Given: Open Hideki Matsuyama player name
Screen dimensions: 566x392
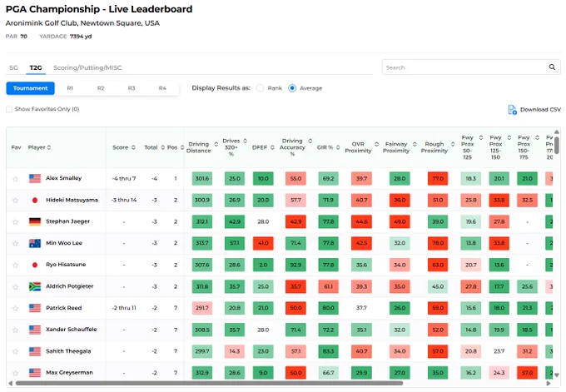Looking at the screenshot, I should 72,200.
